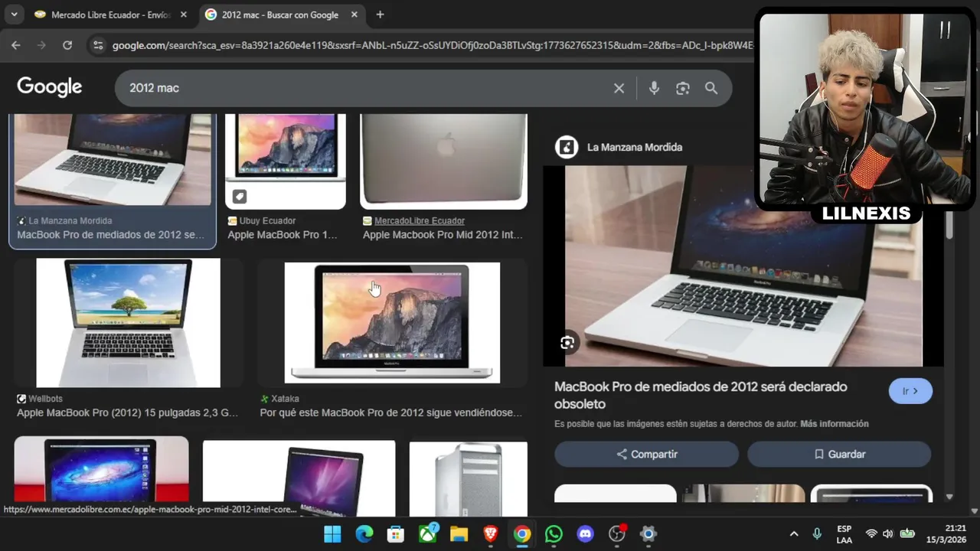Open WhatsApp from taskbar

(x=554, y=533)
